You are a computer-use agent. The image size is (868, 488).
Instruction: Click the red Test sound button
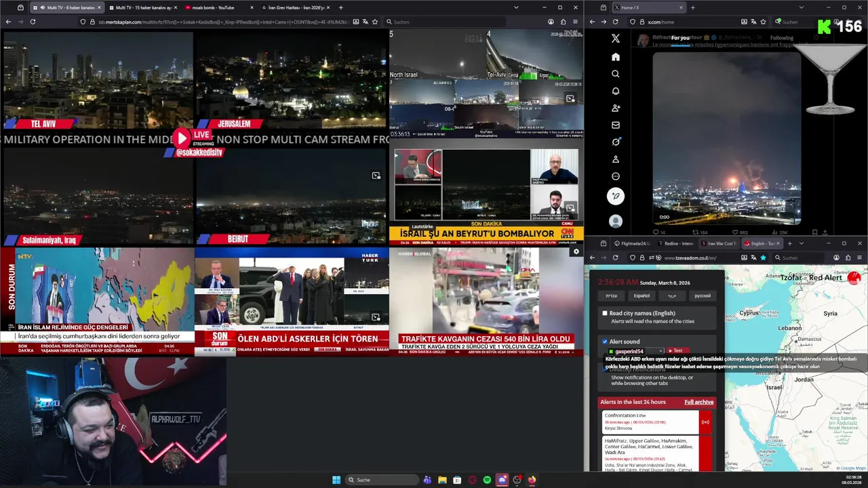click(677, 351)
